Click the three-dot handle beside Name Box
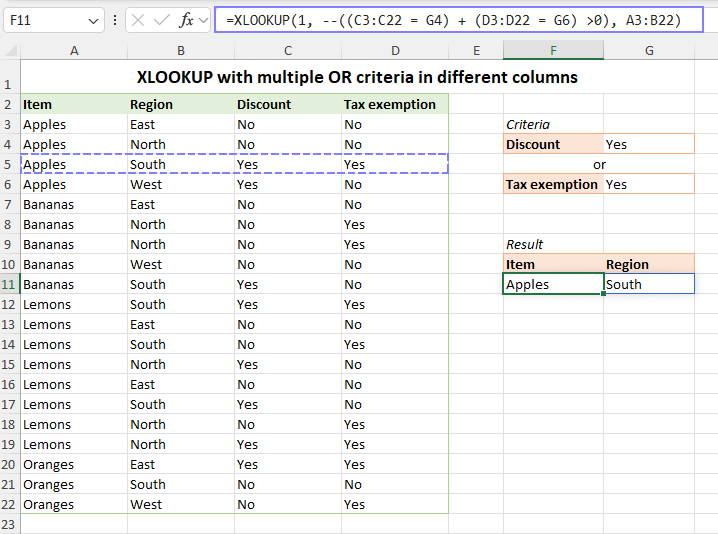This screenshot has height=534, width=718. pos(115,20)
